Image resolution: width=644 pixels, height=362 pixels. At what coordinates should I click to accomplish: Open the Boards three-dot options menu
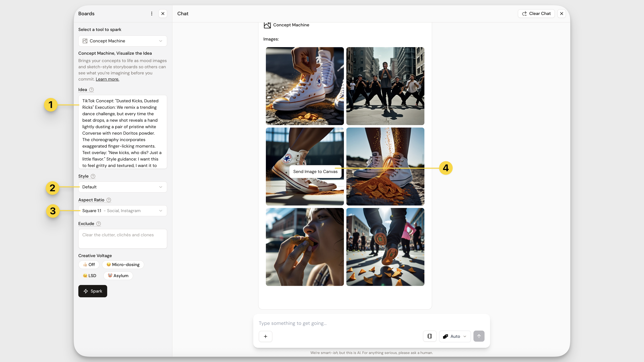[151, 14]
